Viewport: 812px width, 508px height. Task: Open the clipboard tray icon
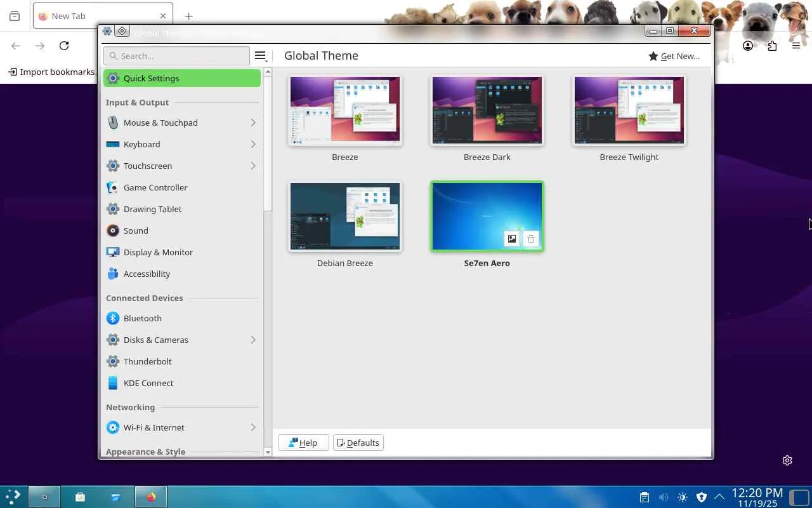tap(644, 497)
